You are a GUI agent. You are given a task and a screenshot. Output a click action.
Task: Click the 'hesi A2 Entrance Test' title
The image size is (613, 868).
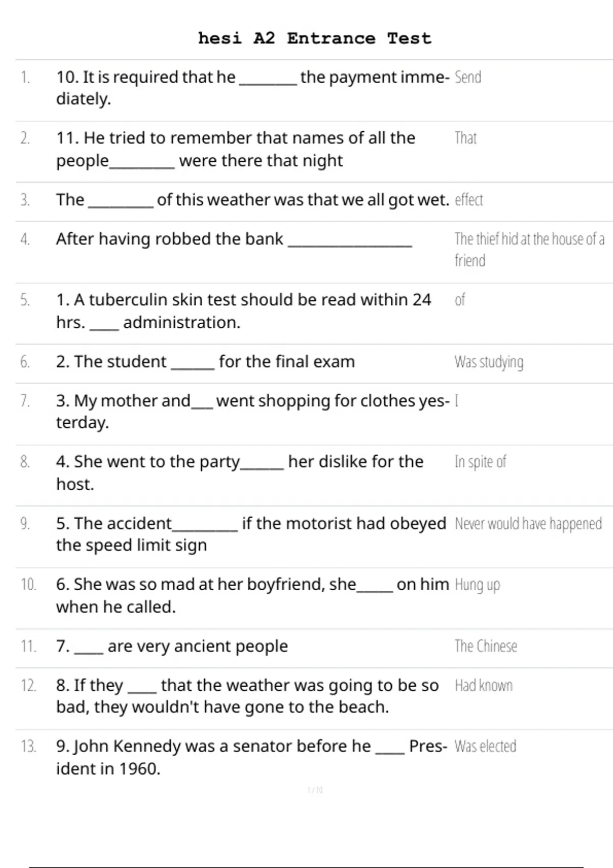tap(315, 38)
